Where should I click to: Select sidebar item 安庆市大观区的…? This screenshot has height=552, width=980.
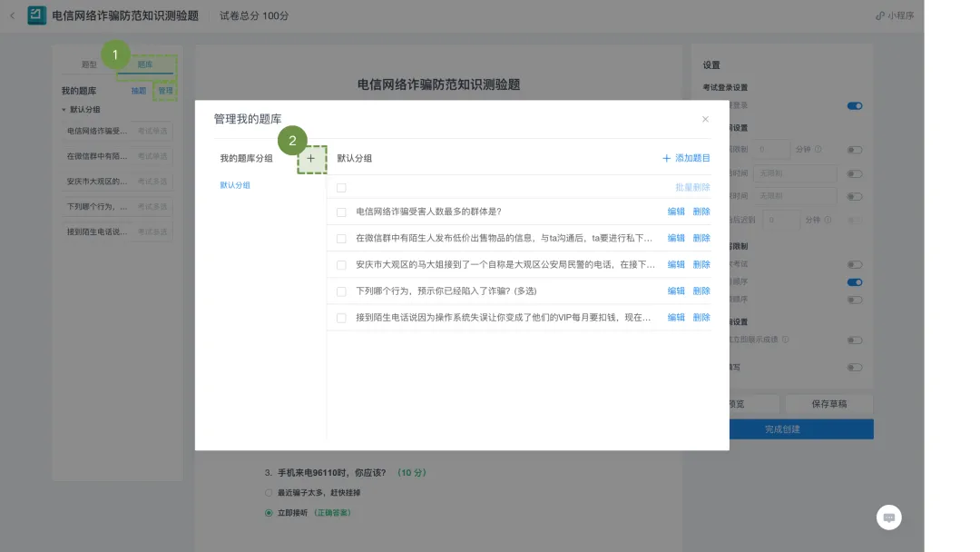tap(117, 182)
